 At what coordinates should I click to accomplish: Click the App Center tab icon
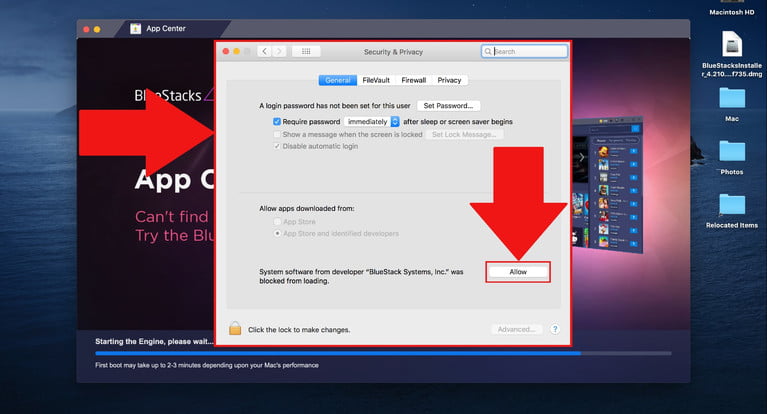(x=135, y=28)
